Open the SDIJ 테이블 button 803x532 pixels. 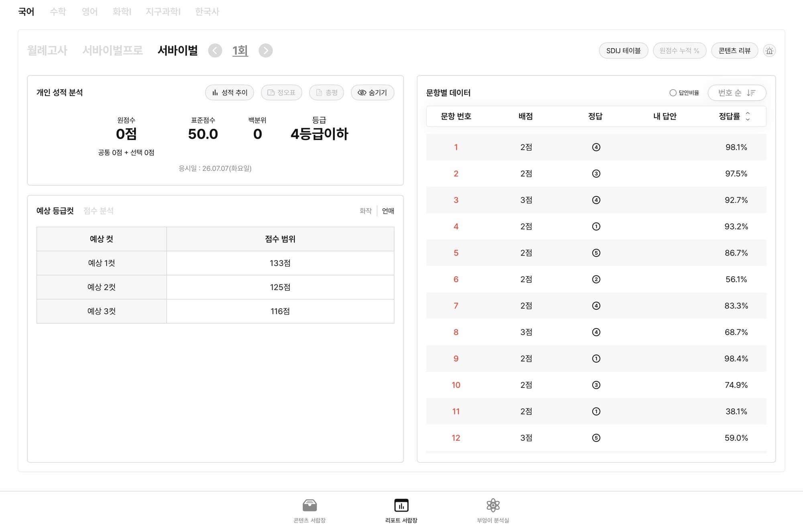click(x=624, y=51)
